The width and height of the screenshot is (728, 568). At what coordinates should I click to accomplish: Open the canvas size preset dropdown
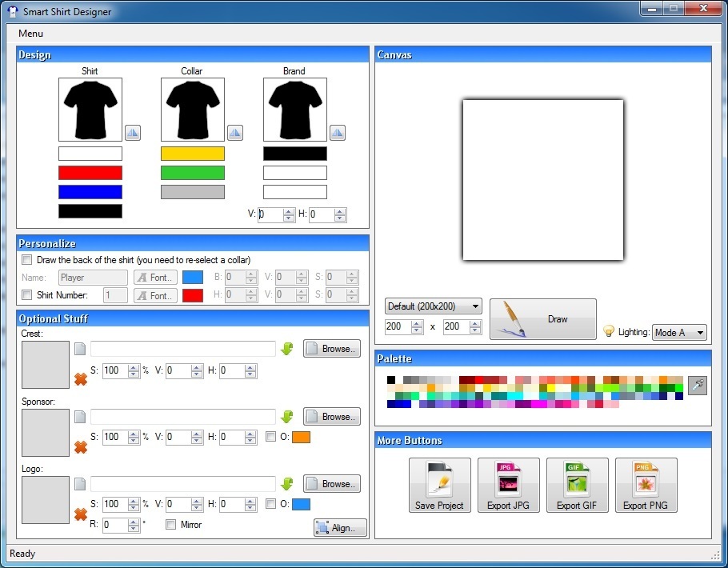coord(433,306)
